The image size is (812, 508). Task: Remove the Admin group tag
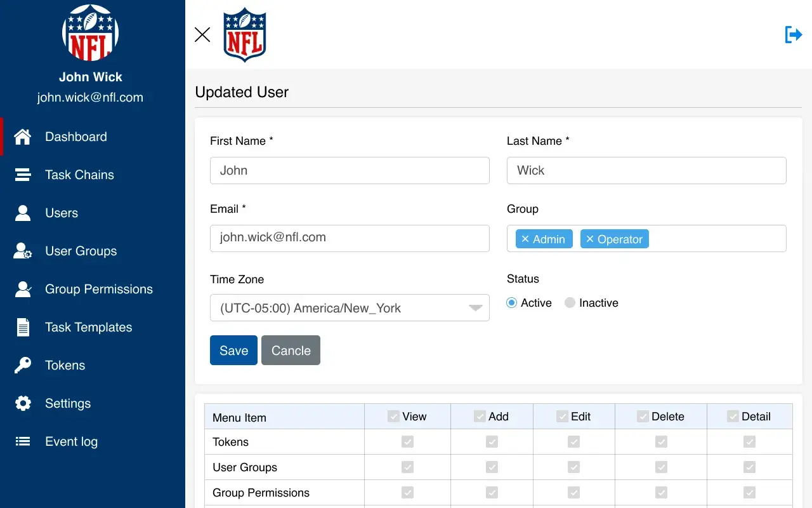click(525, 239)
